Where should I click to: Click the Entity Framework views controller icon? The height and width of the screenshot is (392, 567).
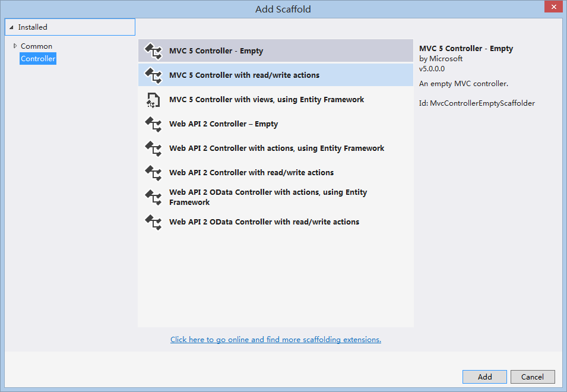(153, 100)
